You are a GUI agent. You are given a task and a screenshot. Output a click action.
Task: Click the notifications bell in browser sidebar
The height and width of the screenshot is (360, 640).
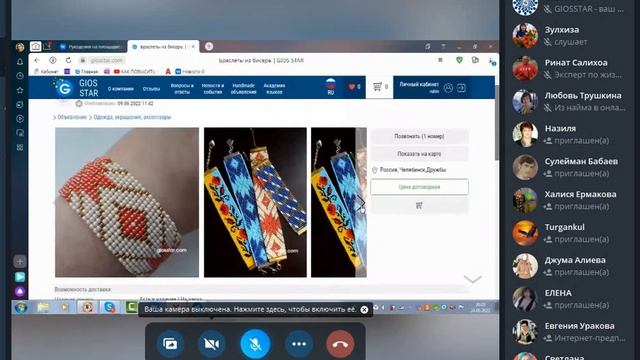tap(20, 62)
